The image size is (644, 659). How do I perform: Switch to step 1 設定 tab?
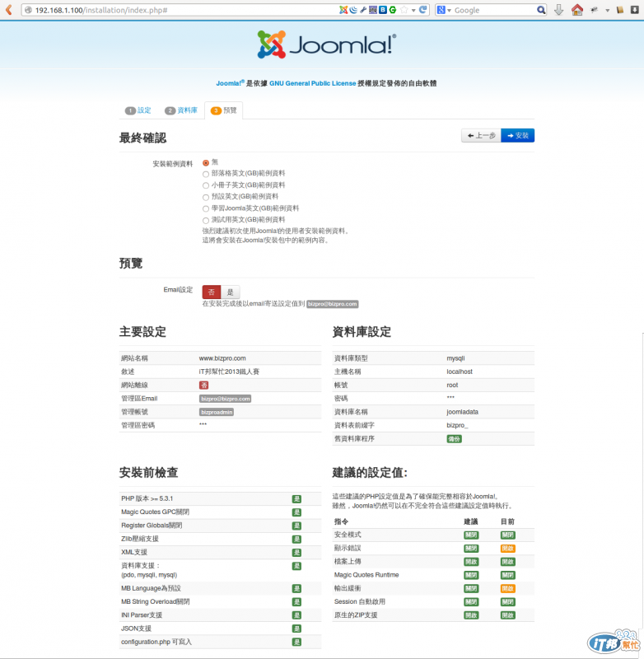[138, 110]
